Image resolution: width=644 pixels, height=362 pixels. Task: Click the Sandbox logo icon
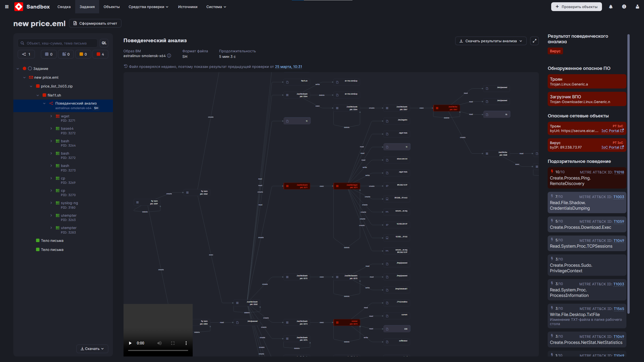[19, 7]
